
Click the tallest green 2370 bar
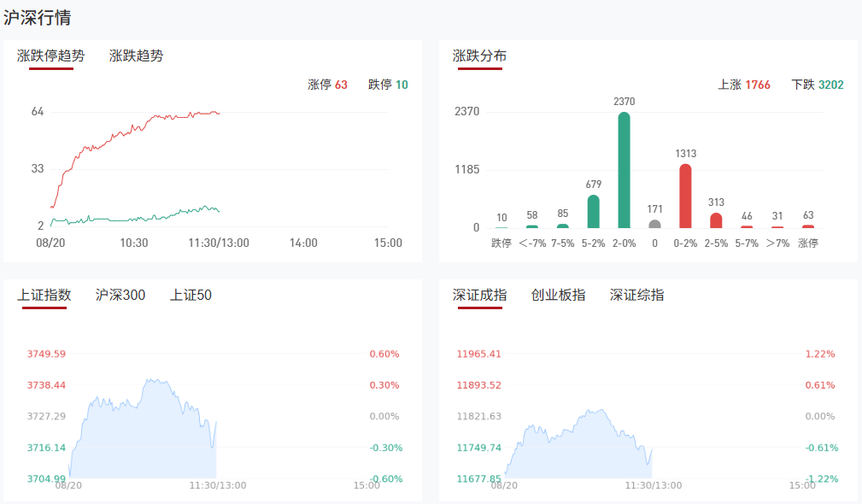coord(625,171)
